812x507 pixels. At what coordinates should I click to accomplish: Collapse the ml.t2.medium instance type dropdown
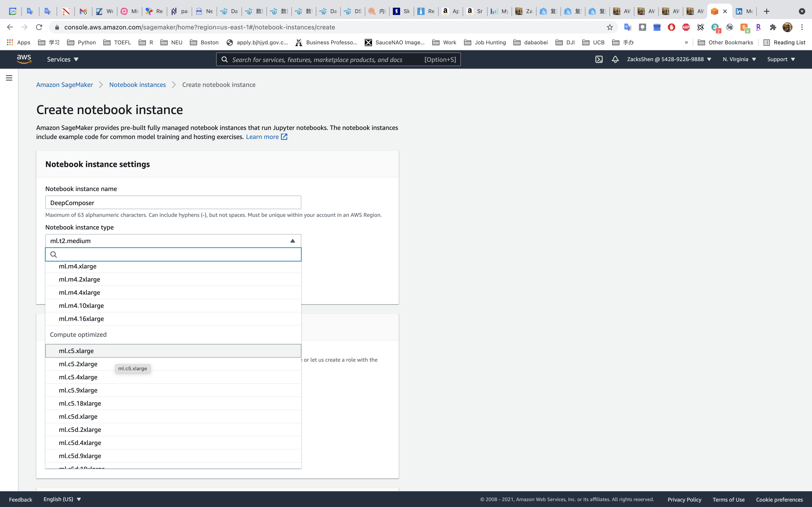pyautogui.click(x=292, y=241)
